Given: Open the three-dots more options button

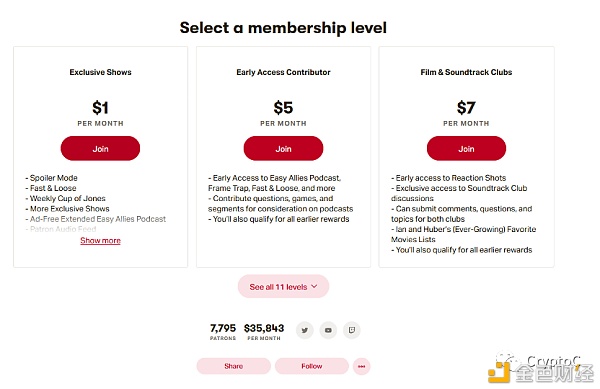Looking at the screenshot, I should click(x=361, y=366).
